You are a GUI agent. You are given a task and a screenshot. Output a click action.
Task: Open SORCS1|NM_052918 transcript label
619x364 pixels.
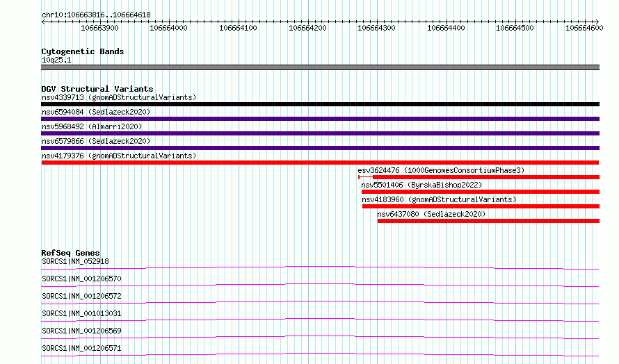75,261
